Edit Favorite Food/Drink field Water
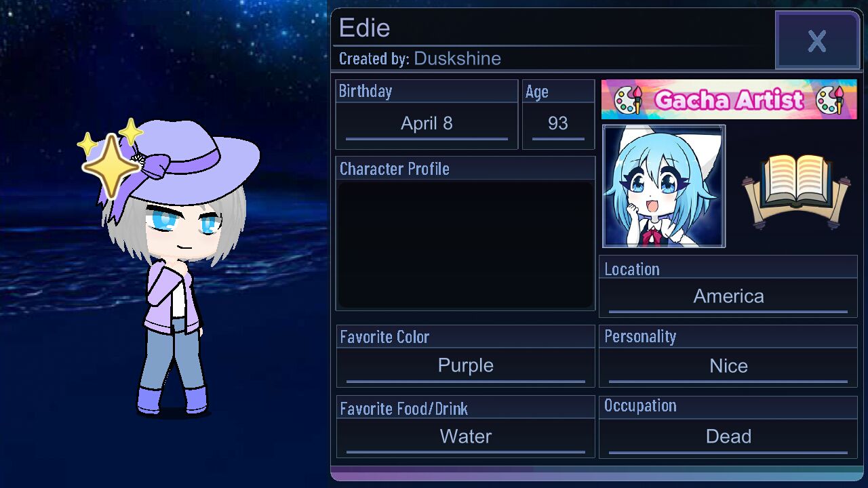Viewport: 868px width, 488px height. click(466, 437)
